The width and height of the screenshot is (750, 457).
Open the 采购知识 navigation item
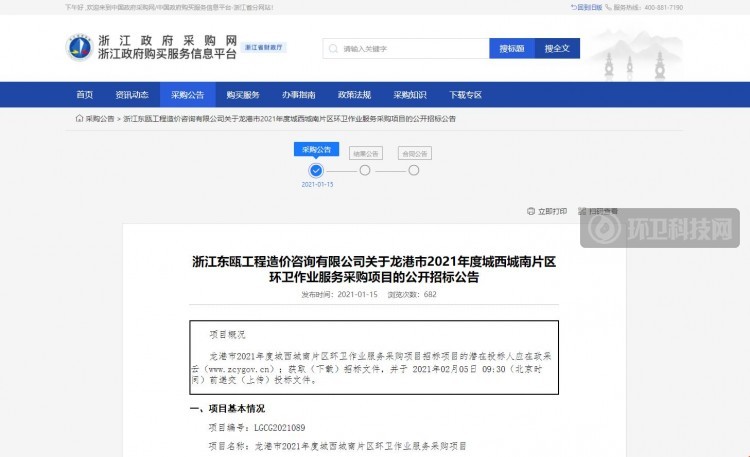[410, 95]
